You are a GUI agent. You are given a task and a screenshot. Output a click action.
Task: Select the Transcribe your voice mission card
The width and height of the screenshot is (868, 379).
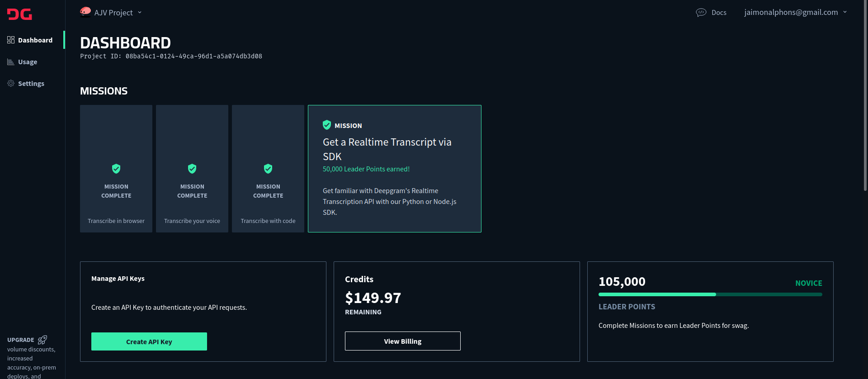(192, 169)
